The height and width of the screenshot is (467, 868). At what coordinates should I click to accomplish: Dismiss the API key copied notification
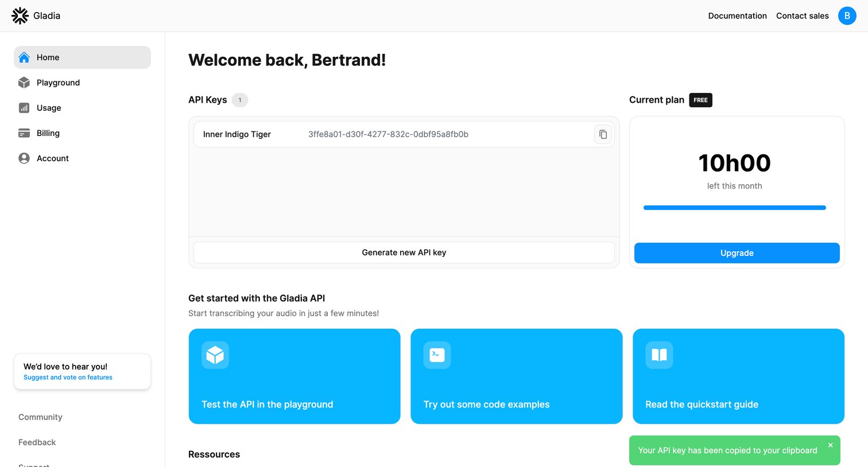coord(830,445)
